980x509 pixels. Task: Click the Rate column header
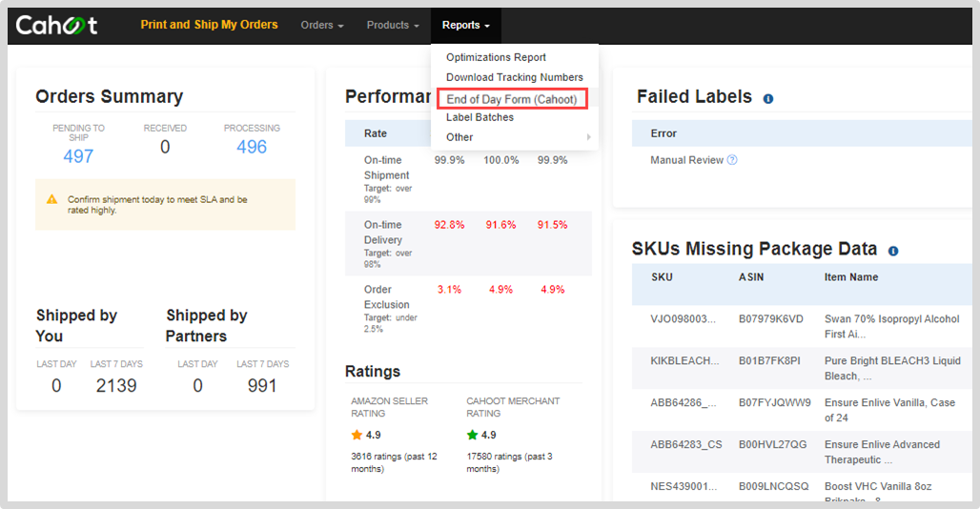click(x=375, y=133)
